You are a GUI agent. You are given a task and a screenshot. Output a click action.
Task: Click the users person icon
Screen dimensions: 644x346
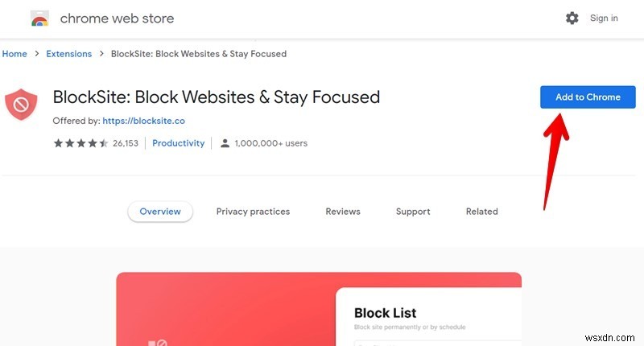(x=225, y=143)
